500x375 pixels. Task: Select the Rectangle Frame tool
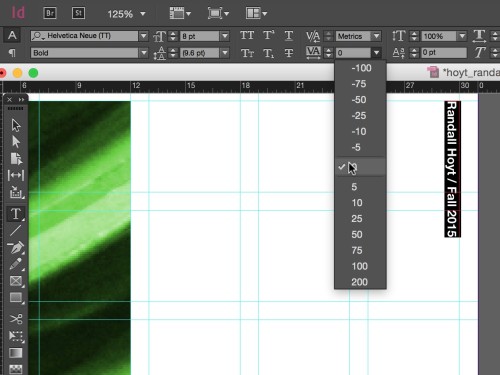(x=16, y=281)
